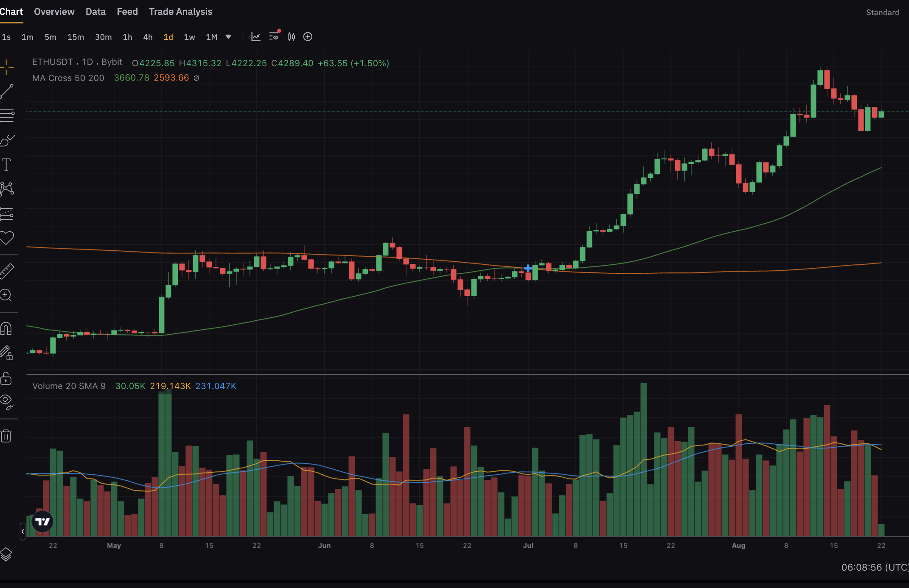The width and height of the screenshot is (909, 588).
Task: Open the brush drawing tool
Action: pyautogui.click(x=7, y=140)
